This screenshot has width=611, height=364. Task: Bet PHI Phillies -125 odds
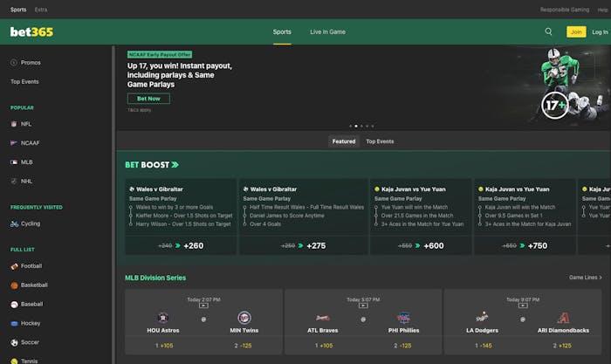pyautogui.click(x=402, y=346)
